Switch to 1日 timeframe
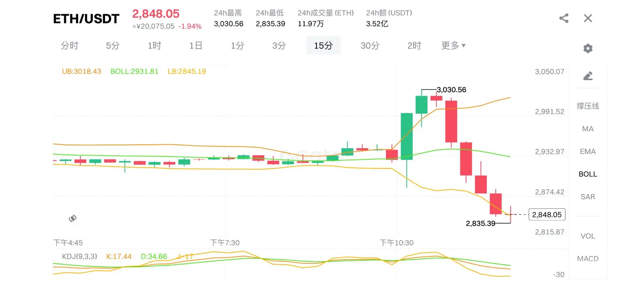Screen dimensions: 644x297 pos(196,46)
